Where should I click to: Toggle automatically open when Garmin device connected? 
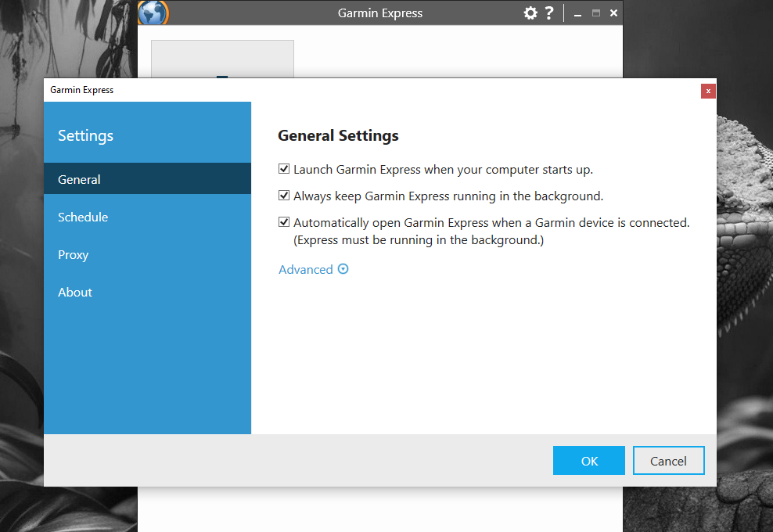pos(284,222)
